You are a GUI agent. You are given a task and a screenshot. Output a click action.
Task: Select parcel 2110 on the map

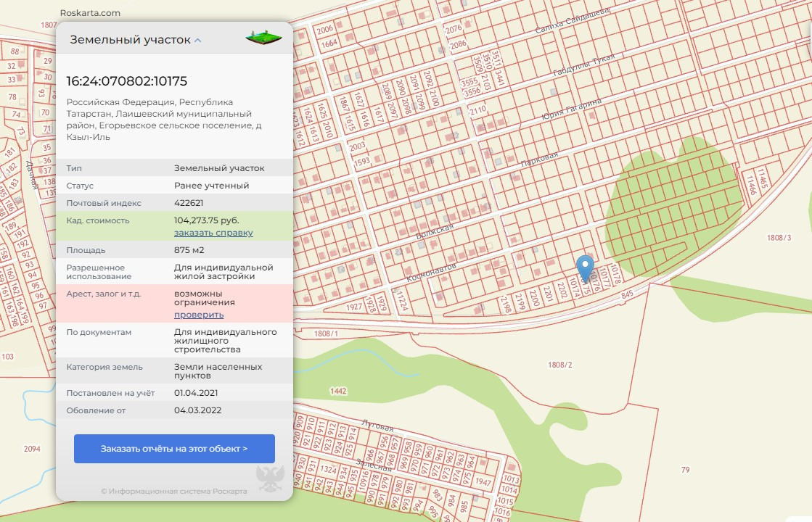point(477,110)
